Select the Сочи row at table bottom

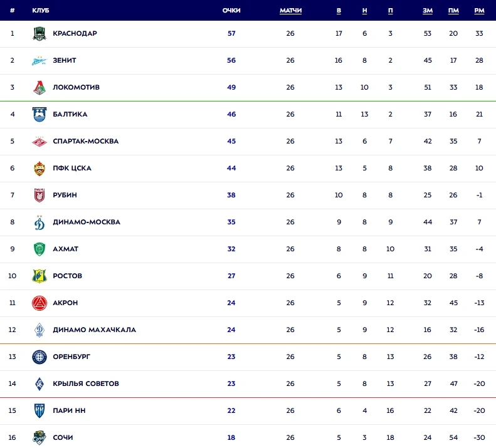point(248,437)
